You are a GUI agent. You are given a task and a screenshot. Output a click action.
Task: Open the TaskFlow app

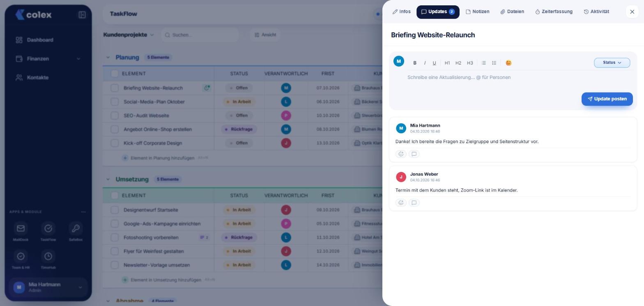[x=48, y=232]
